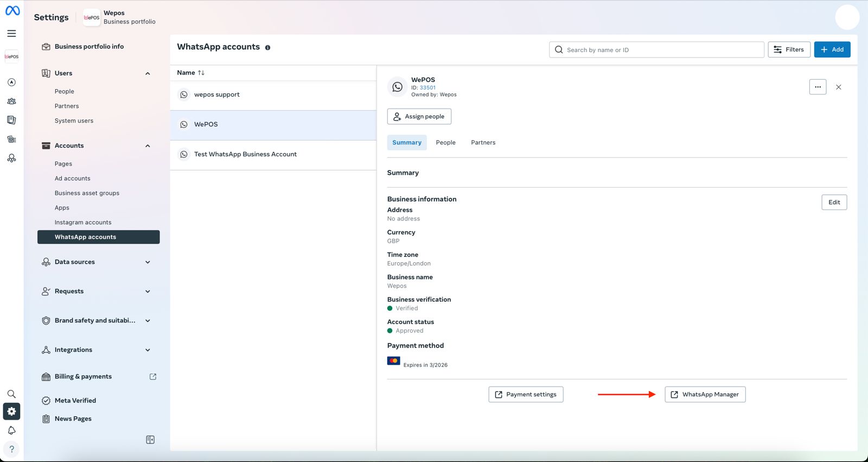Collapse the Users section chevron

pyautogui.click(x=148, y=73)
